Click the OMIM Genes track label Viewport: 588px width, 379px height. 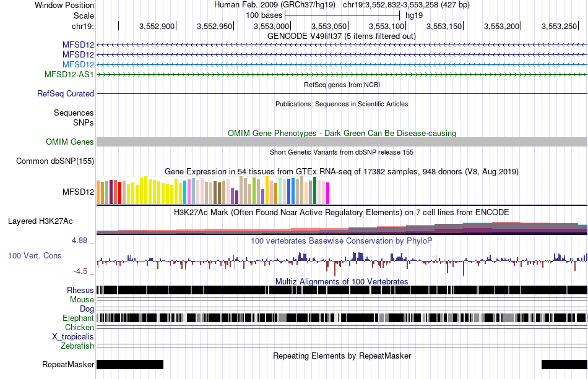pyautogui.click(x=70, y=142)
